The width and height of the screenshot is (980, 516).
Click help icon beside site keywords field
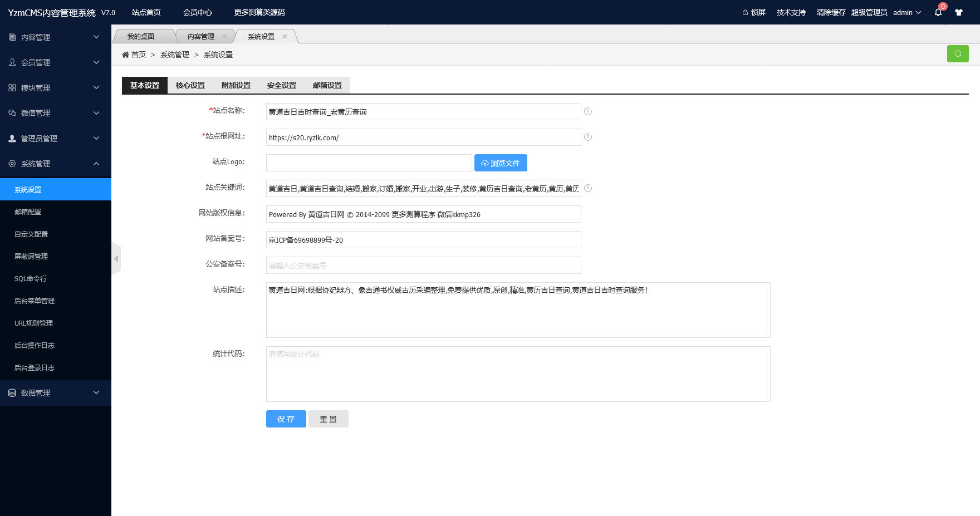[588, 189]
